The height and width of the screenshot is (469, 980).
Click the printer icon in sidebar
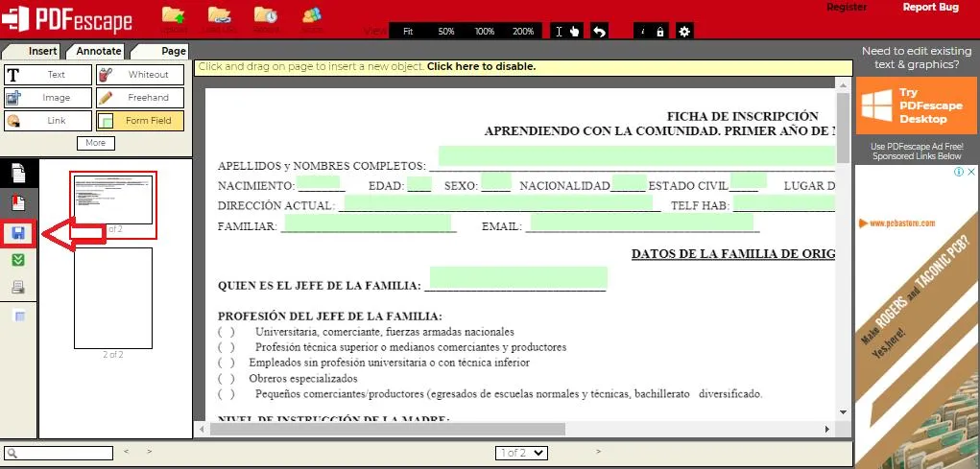click(x=19, y=288)
